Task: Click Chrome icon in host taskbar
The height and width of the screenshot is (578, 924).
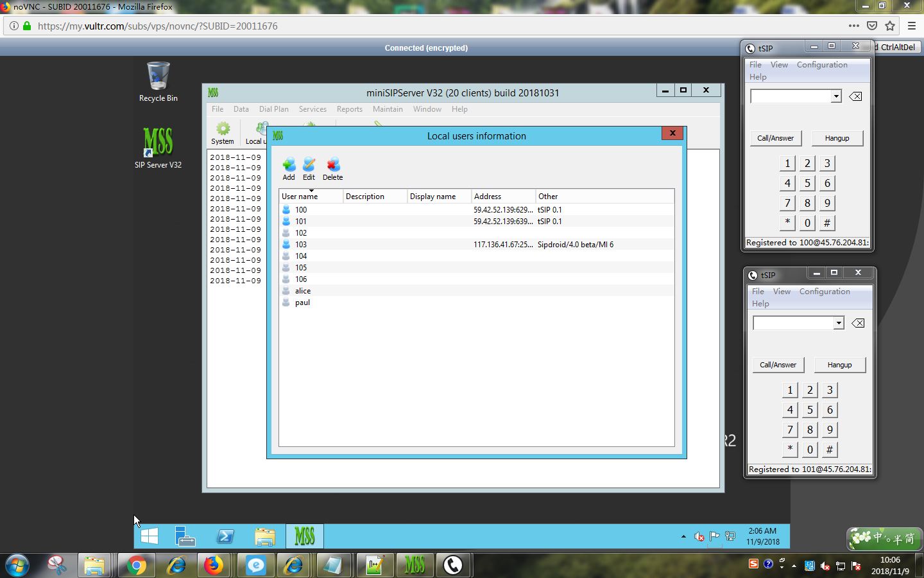Action: click(136, 565)
